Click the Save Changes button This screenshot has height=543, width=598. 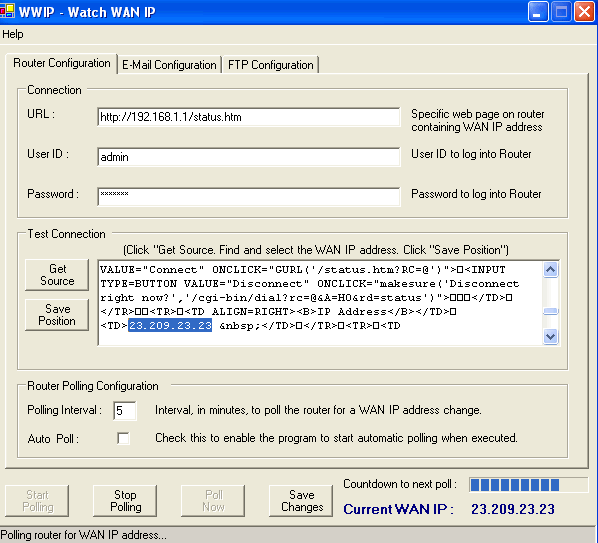point(301,501)
